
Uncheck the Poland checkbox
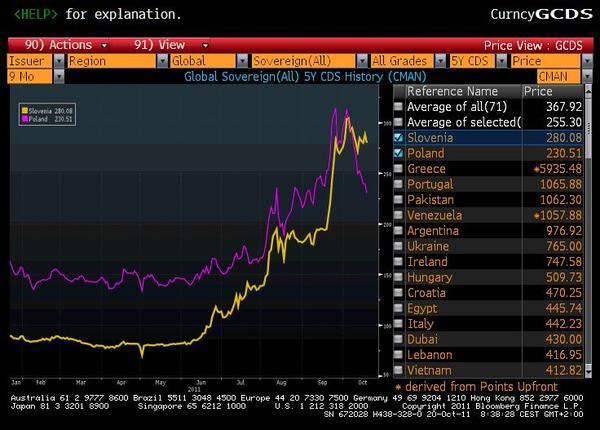[x=398, y=153]
